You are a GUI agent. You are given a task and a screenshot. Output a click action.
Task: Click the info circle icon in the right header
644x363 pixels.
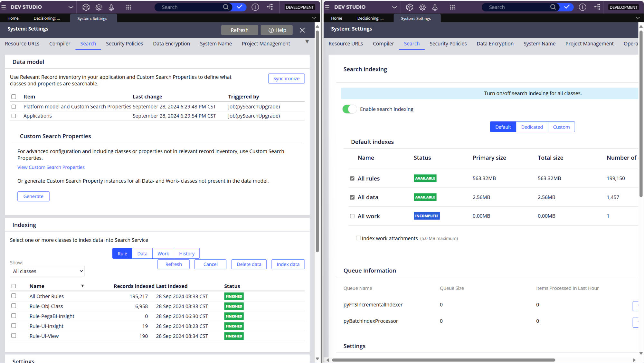pyautogui.click(x=582, y=7)
